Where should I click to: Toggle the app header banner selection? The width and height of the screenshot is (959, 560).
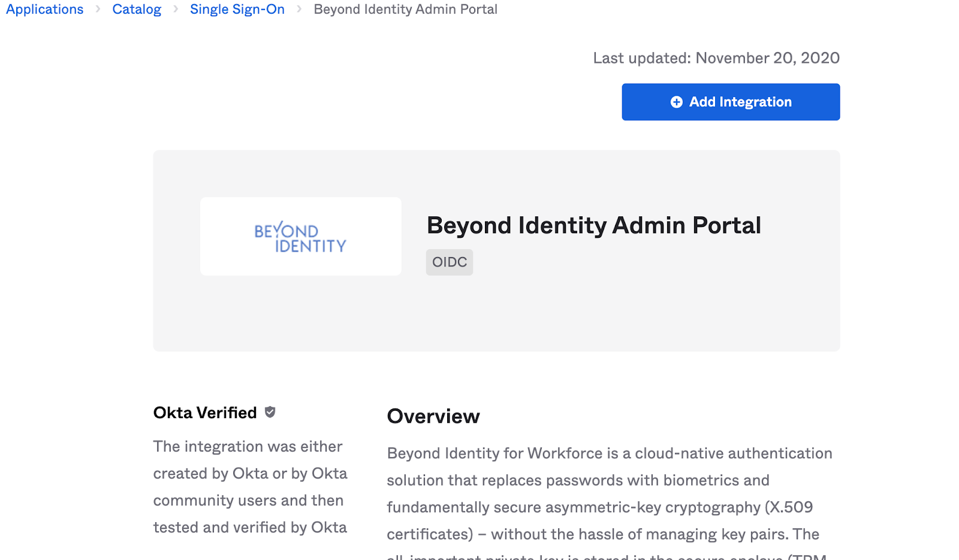pyautogui.click(x=496, y=250)
